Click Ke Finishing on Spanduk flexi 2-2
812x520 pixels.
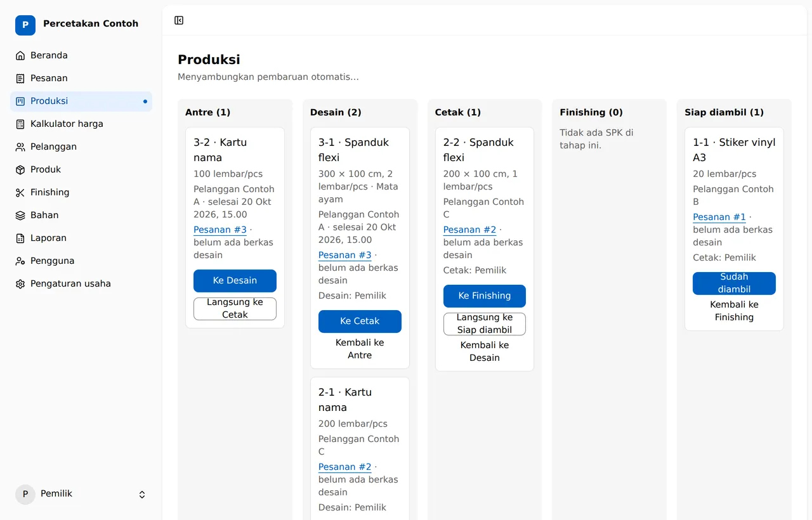point(485,296)
